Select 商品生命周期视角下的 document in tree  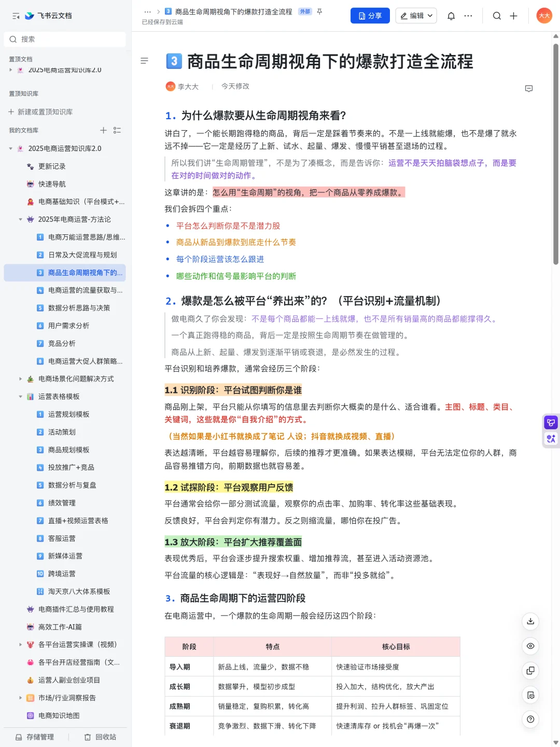click(65, 273)
